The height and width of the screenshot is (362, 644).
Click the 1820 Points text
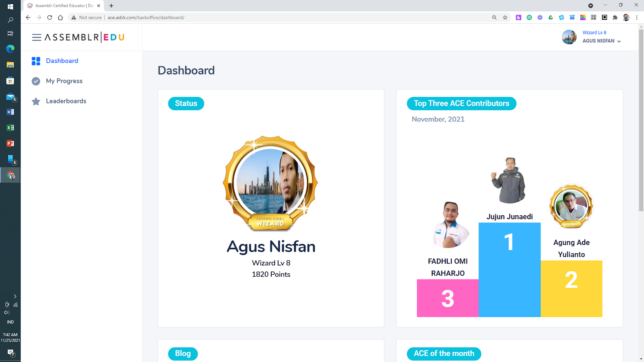coord(271,274)
